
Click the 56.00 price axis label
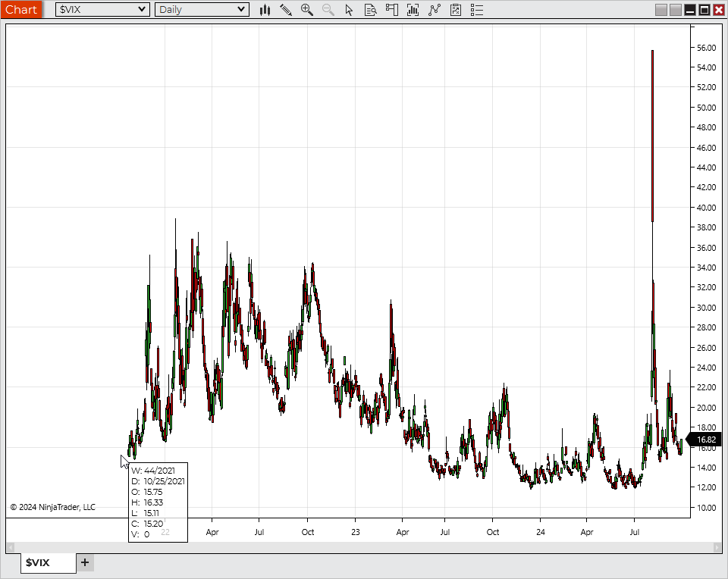coord(706,48)
